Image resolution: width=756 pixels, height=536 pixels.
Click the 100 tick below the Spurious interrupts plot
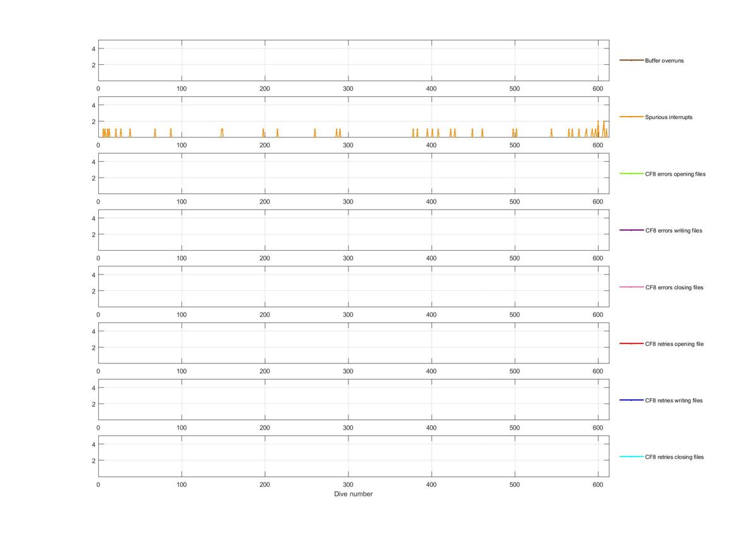pos(181,145)
